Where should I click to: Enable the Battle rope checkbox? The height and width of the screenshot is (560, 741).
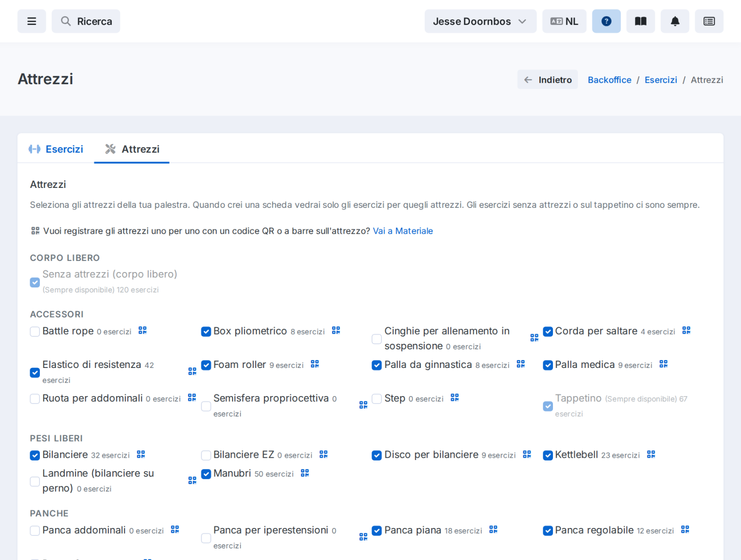coord(35,331)
